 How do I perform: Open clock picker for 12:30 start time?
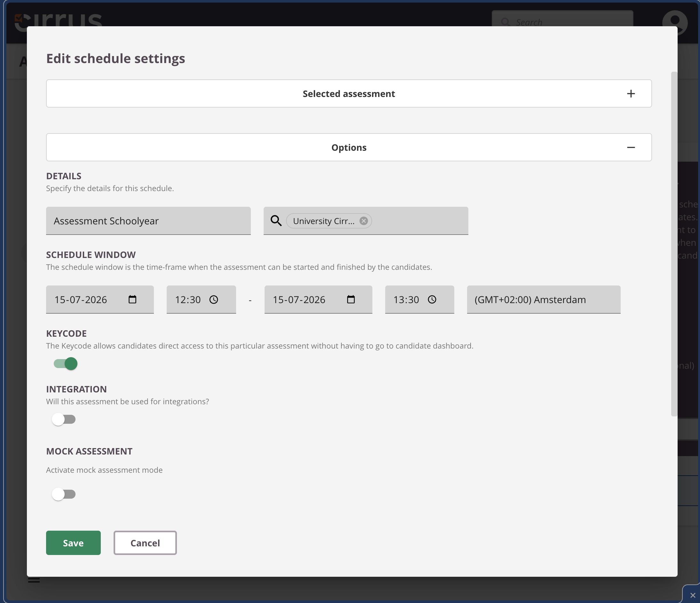pos(214,300)
